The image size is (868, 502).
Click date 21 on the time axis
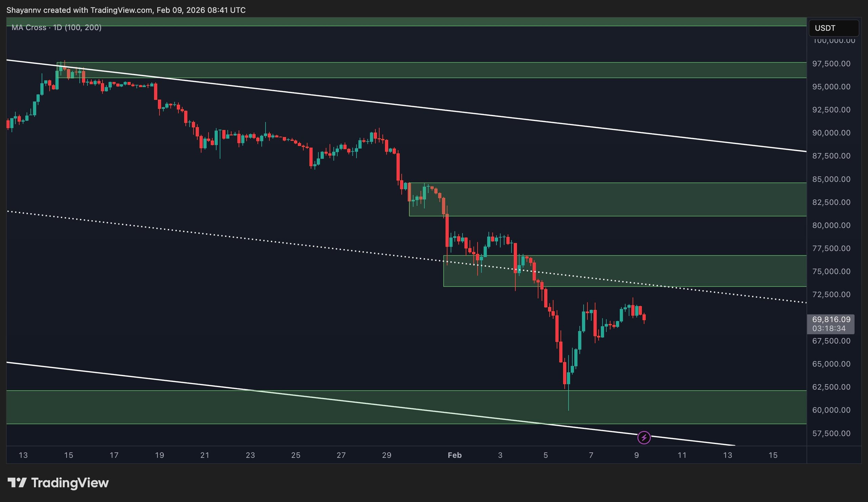point(205,455)
